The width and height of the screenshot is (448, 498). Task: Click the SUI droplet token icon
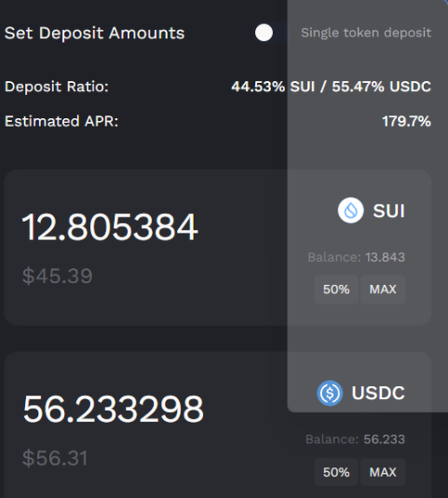[x=350, y=210]
